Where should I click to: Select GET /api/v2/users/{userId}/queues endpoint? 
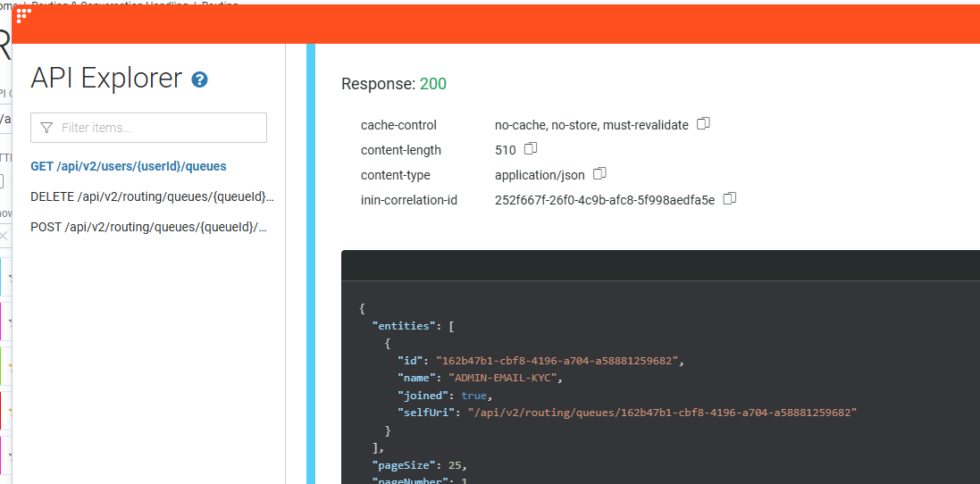tap(129, 166)
